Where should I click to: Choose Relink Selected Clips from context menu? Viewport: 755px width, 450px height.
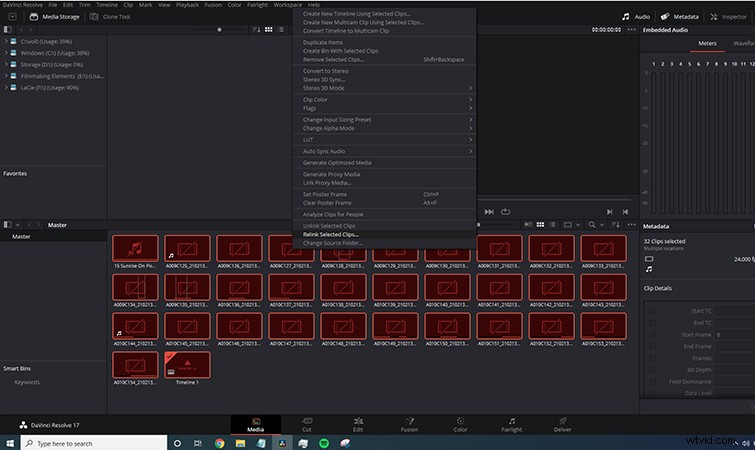pos(384,234)
